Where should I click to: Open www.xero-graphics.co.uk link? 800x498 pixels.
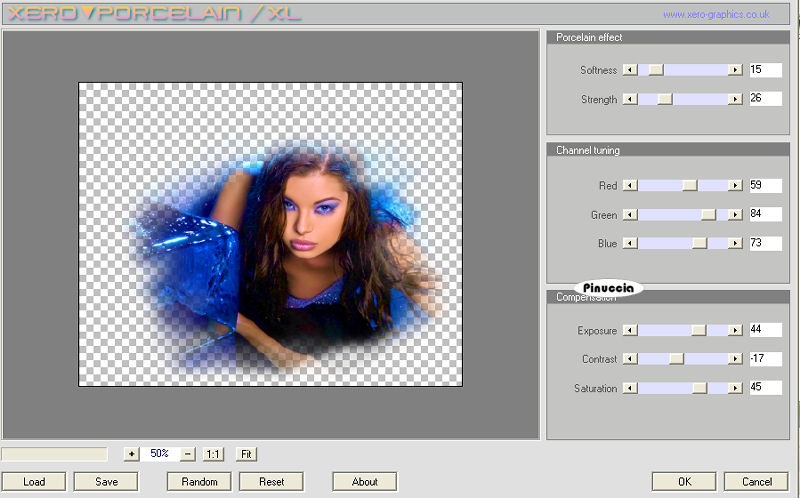pyautogui.click(x=716, y=14)
